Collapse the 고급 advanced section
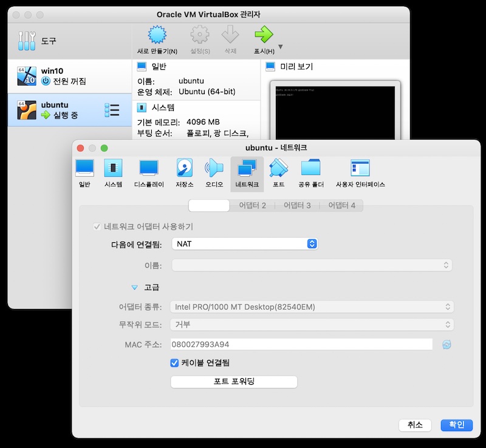 pyautogui.click(x=134, y=288)
